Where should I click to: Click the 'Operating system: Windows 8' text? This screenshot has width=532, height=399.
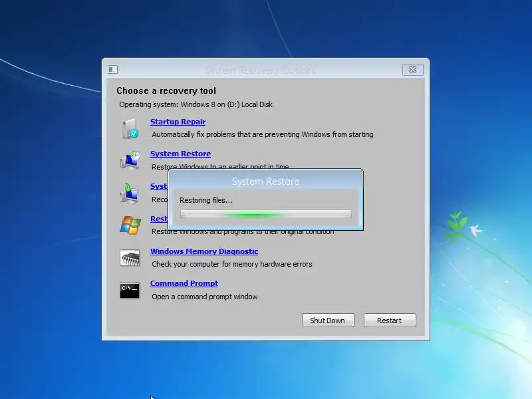pos(196,104)
